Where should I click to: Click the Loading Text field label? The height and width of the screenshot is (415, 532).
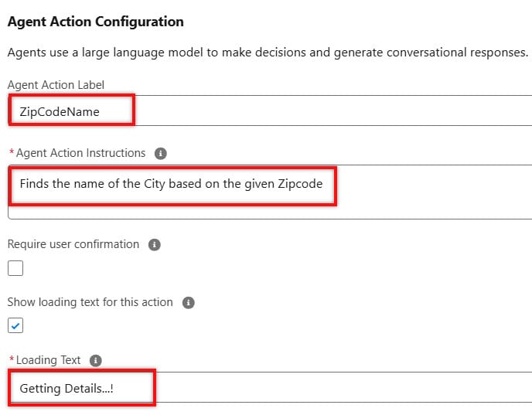pyautogui.click(x=48, y=360)
